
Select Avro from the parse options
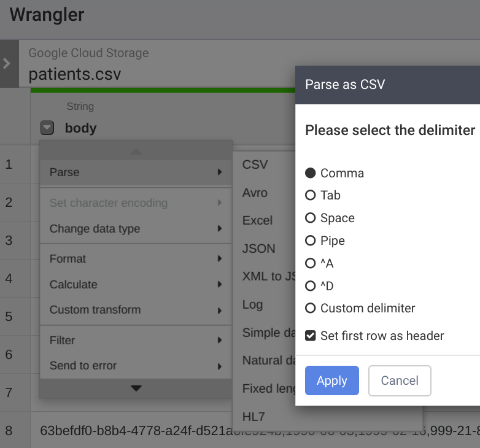255,193
